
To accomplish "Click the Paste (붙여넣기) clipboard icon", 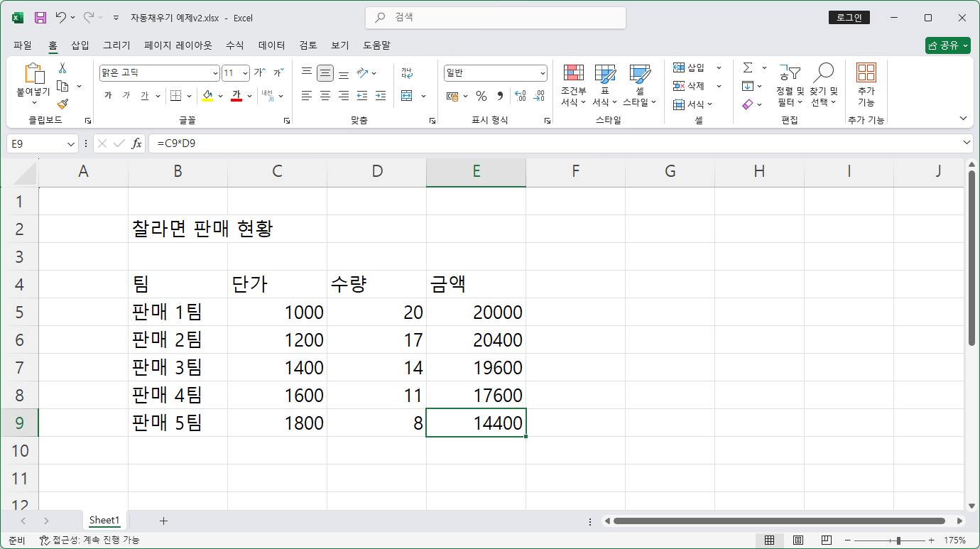I will tap(33, 74).
